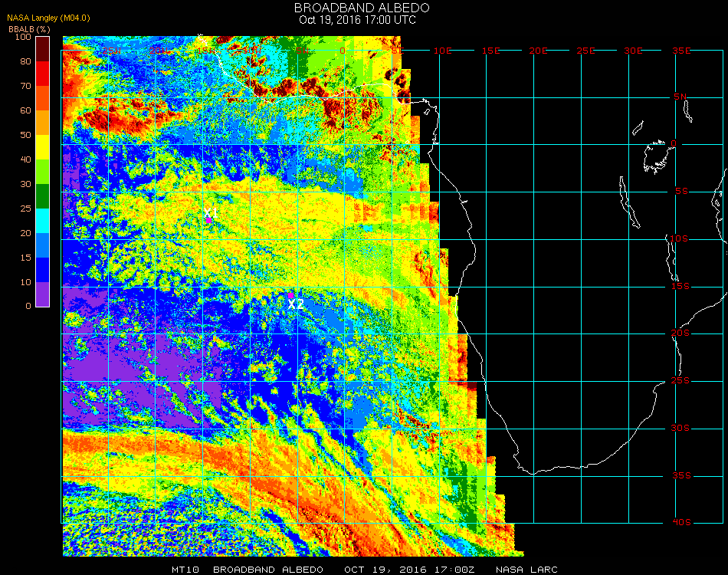Click the legend value '80'
This screenshot has height=575, width=728.
(25, 61)
